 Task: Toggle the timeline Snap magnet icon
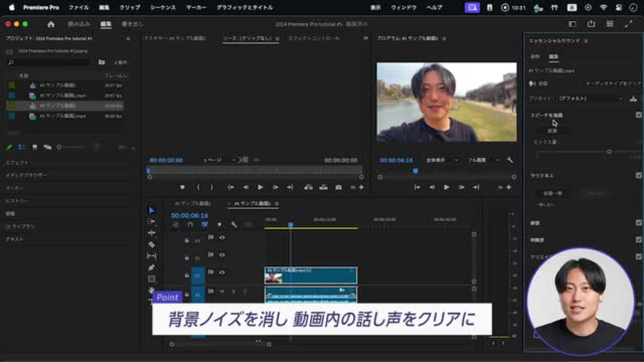click(190, 224)
